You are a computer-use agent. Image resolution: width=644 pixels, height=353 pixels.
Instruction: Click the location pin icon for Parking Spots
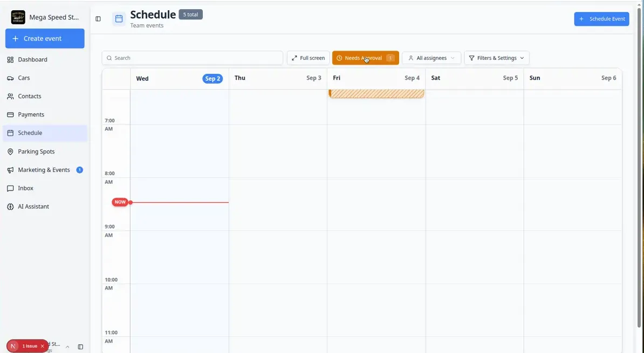pyautogui.click(x=10, y=151)
